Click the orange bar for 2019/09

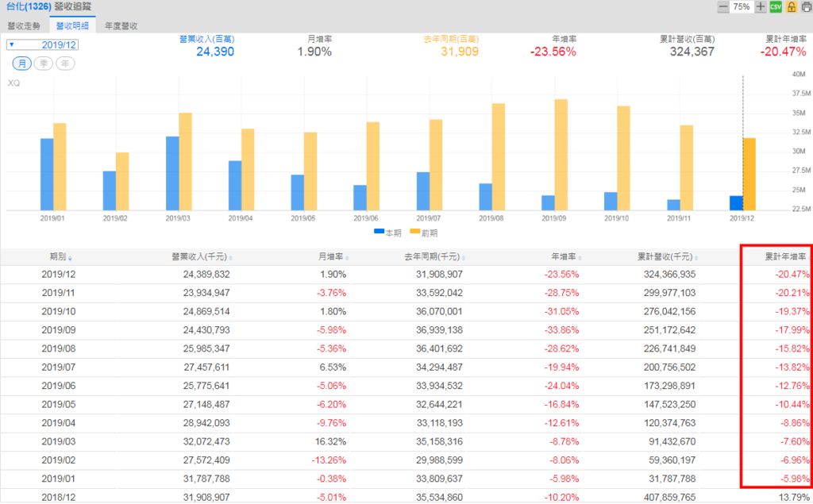click(561, 155)
